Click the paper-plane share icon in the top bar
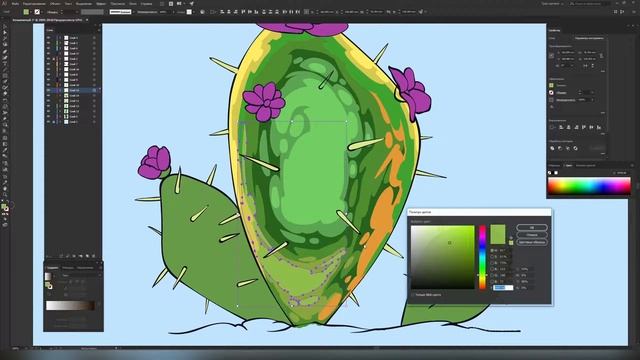 click(191, 3)
